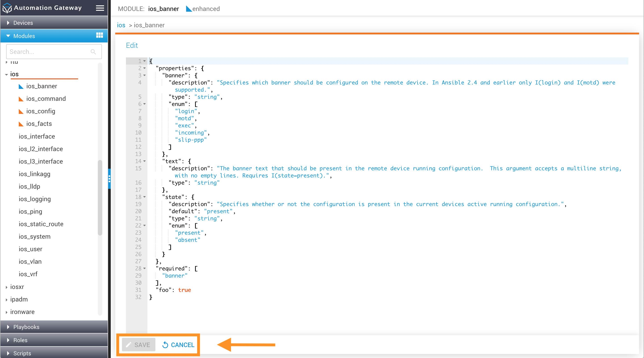Click the module list scrollbar thumb
The width and height of the screenshot is (644, 358).
click(100, 198)
